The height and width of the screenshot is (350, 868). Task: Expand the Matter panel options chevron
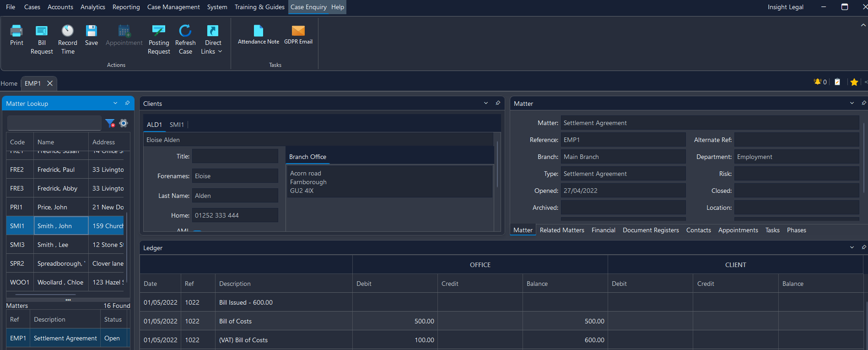(852, 103)
